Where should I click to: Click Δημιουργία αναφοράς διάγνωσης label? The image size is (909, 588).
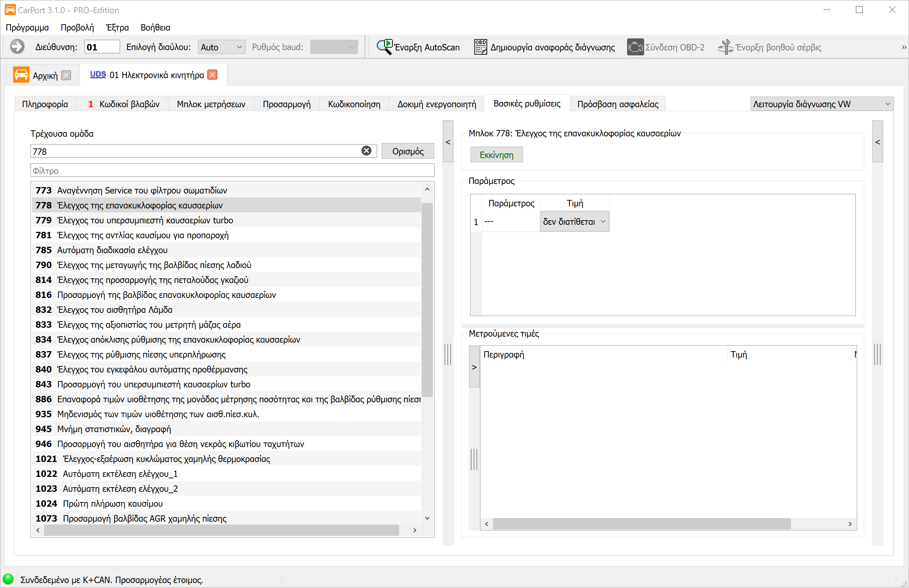(x=553, y=47)
